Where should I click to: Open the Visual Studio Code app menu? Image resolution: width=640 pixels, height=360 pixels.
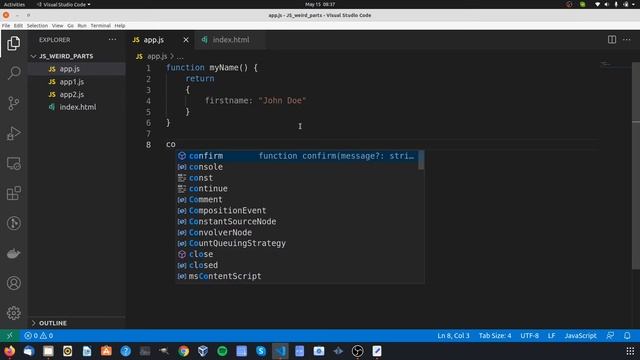point(63,4)
